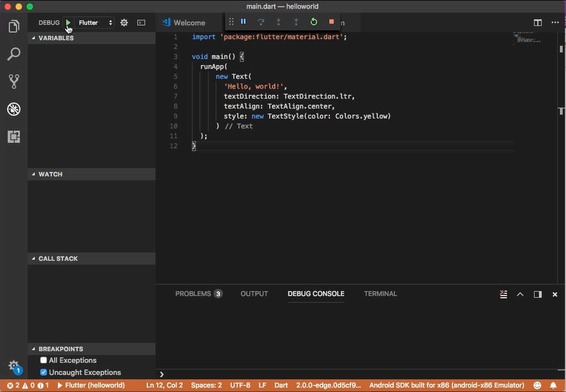Click line number 3 in the gutter
The height and width of the screenshot is (392, 566).
pyautogui.click(x=175, y=57)
